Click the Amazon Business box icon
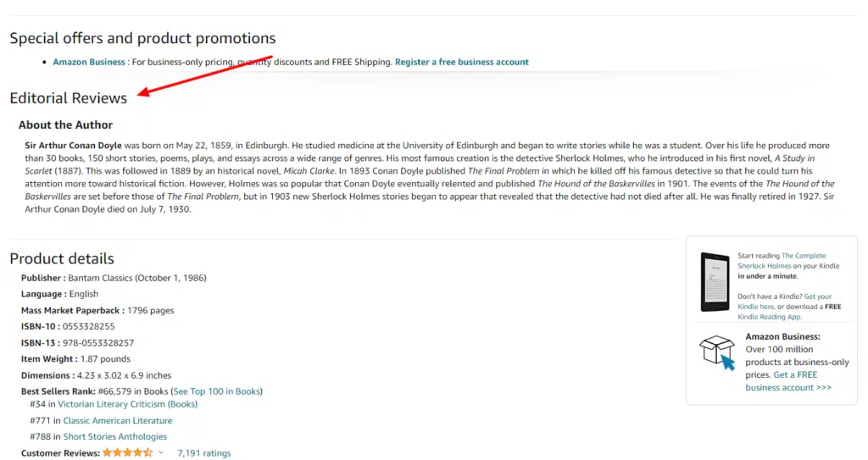The height and width of the screenshot is (460, 868). point(717,352)
